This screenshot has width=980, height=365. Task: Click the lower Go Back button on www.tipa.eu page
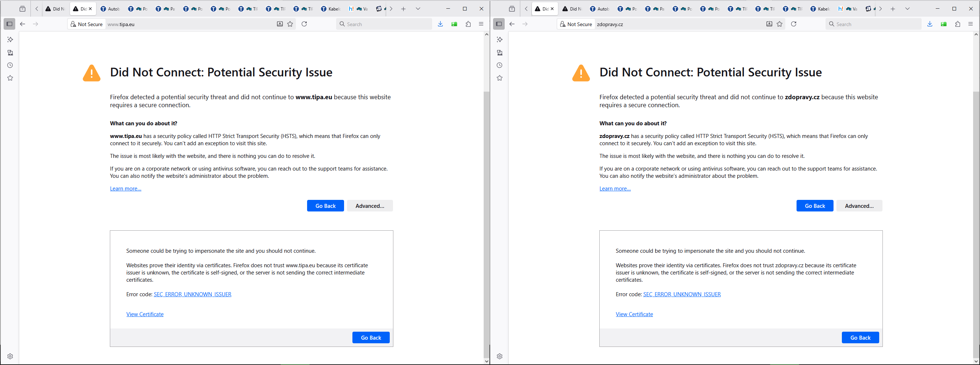(x=371, y=337)
